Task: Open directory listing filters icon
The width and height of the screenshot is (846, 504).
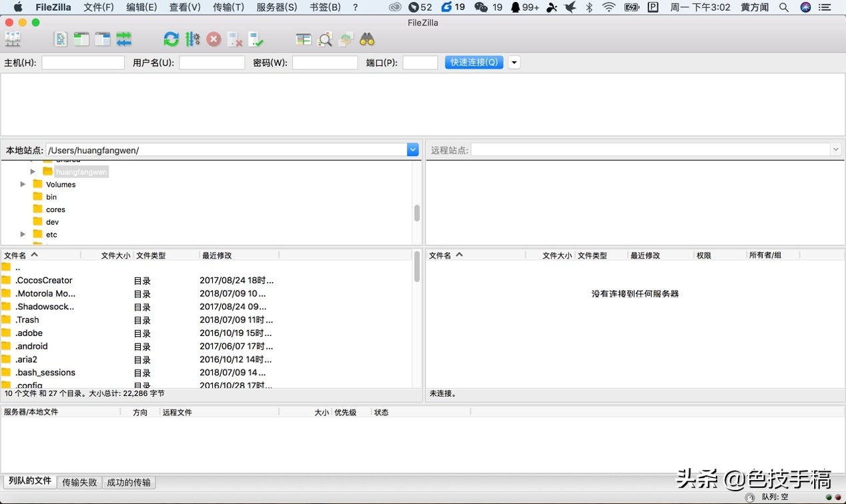Action: (x=304, y=40)
